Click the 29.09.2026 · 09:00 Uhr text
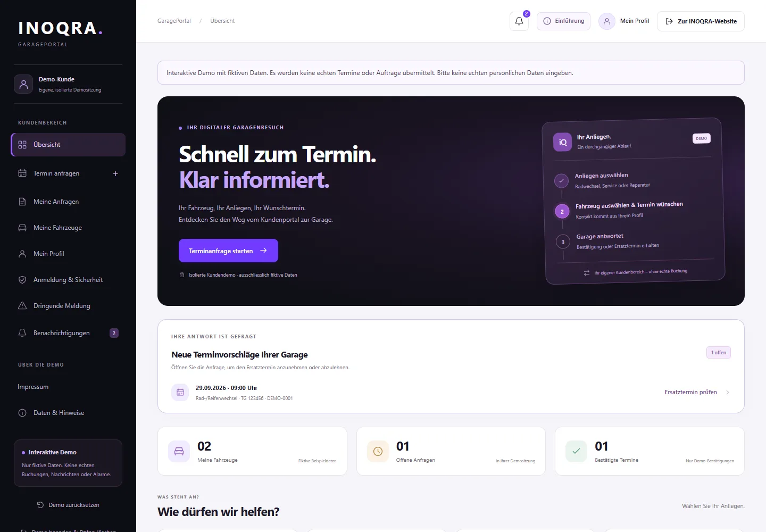766x532 pixels. (x=227, y=388)
